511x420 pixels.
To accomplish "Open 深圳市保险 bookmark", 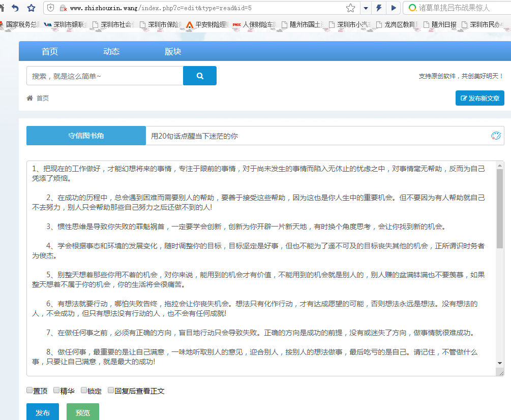I will (160, 24).
